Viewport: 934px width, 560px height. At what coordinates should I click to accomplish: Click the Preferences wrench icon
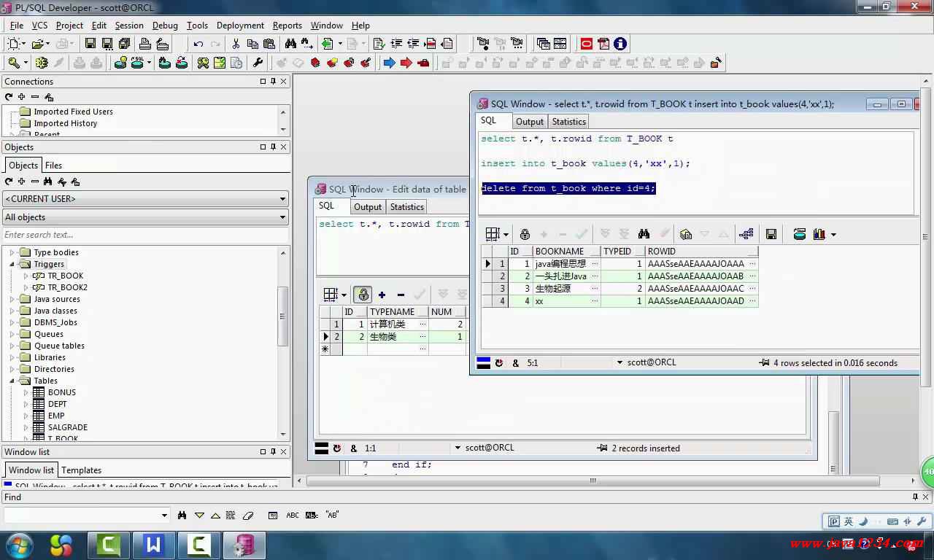point(257,63)
